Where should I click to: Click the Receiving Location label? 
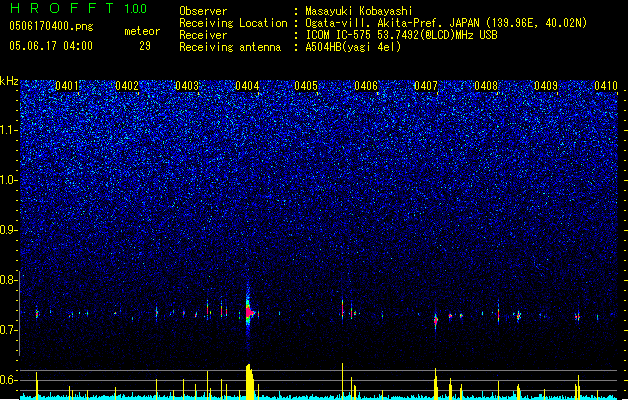tap(233, 23)
